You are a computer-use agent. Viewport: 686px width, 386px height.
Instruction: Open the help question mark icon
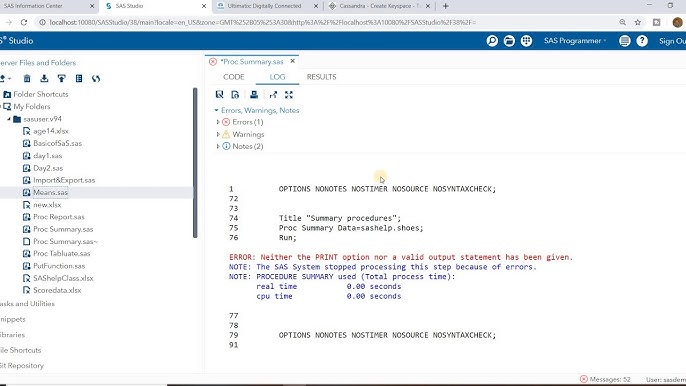coord(642,41)
